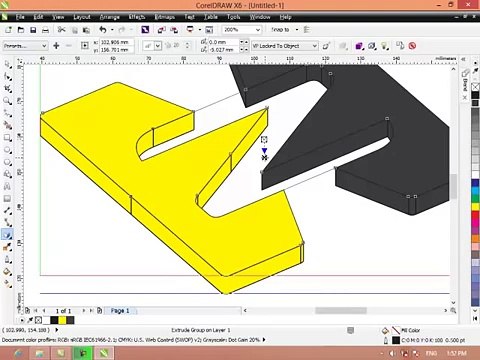Click the Save icon
The width and height of the screenshot is (480, 360).
pos(33,30)
